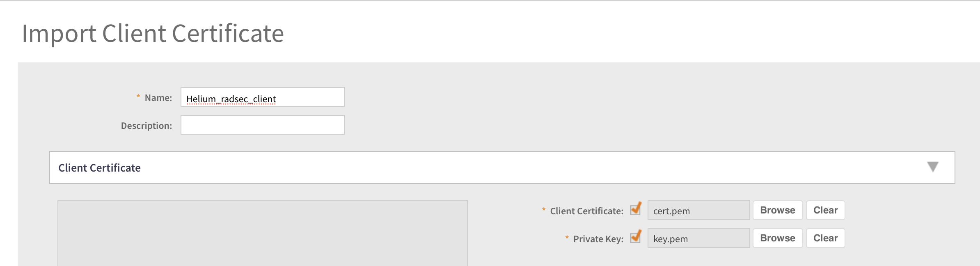This screenshot has height=266, width=980.
Task: Focus the empty Description input field
Action: tap(262, 125)
